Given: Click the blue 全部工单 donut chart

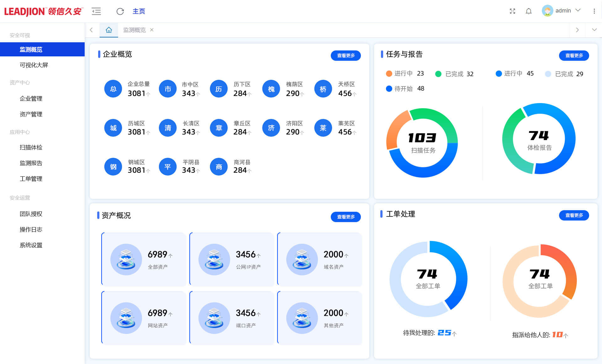Looking at the screenshot, I should pyautogui.click(x=428, y=279).
